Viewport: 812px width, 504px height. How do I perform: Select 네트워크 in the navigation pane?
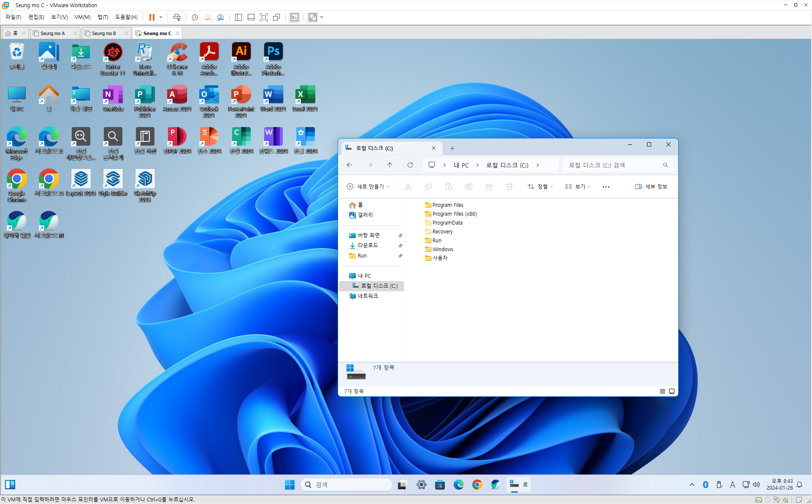click(368, 296)
